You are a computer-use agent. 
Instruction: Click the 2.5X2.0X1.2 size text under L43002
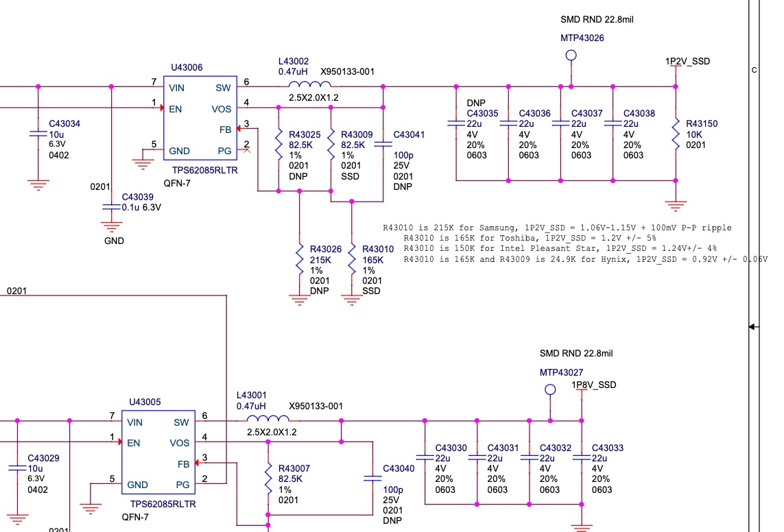point(313,98)
